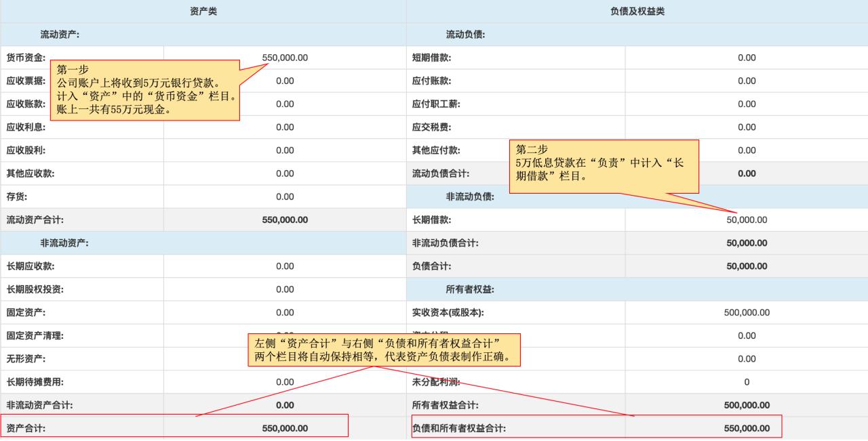Select the 负债合计 total value 50,000.00
This screenshot has width=868, height=441.
coord(747,266)
